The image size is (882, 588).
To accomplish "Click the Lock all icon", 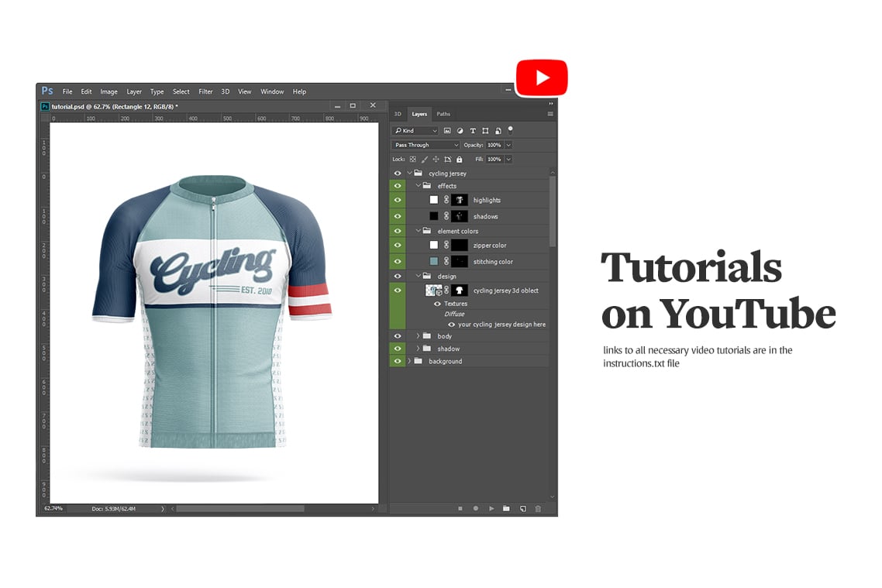I will tap(460, 159).
